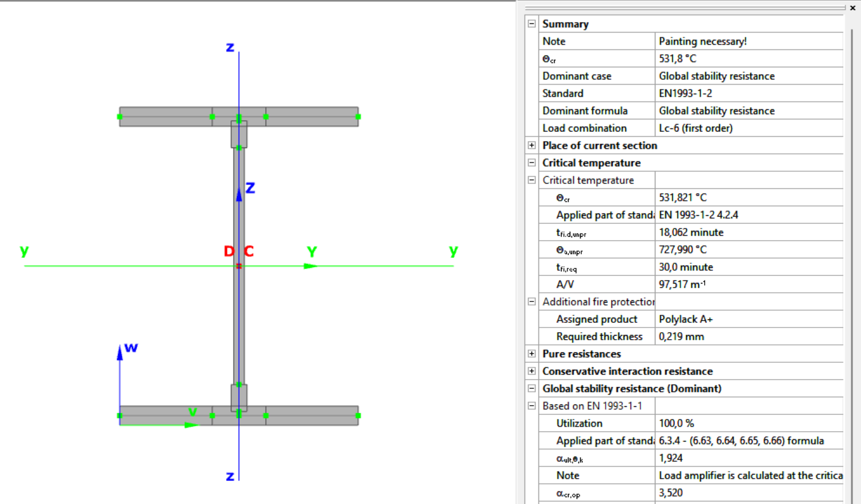Click the red centroid marker between D and C
Image resolution: width=861 pixels, height=504 pixels.
click(239, 266)
